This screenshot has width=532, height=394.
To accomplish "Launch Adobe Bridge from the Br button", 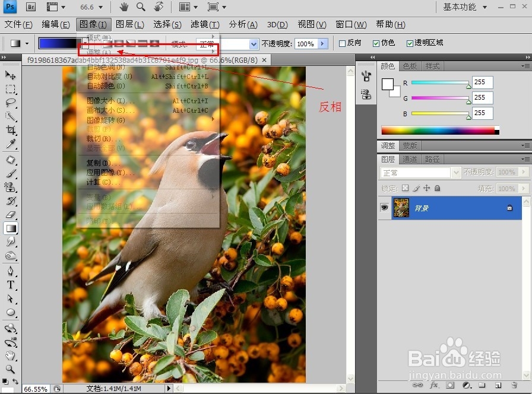I will click(x=30, y=7).
